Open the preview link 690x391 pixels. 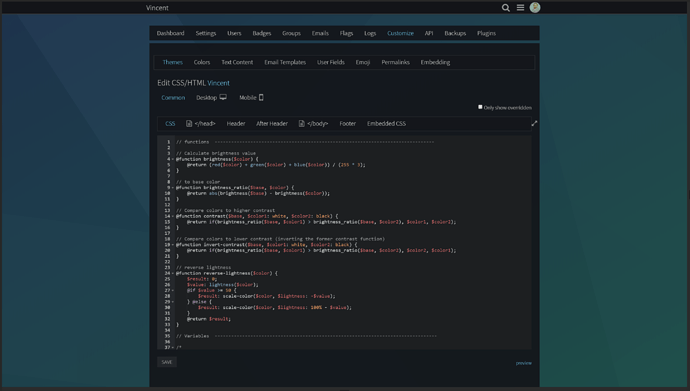tap(524, 363)
